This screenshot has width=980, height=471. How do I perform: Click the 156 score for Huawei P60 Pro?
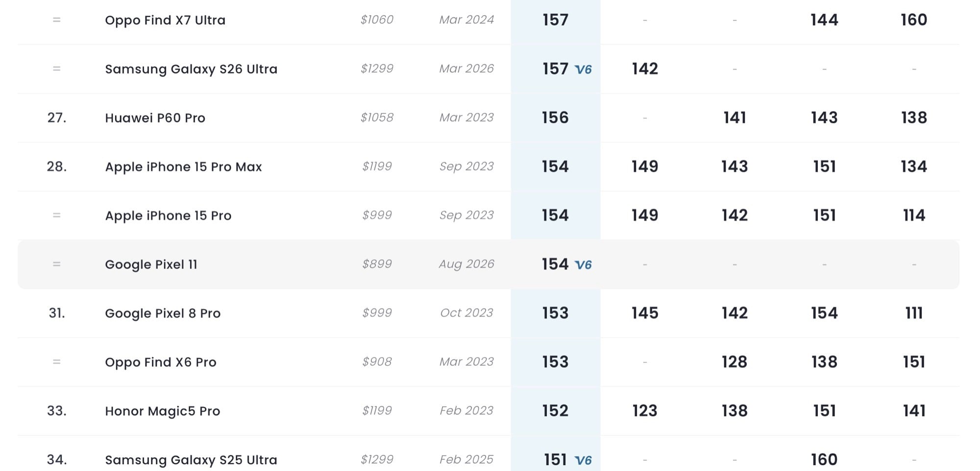coord(555,118)
